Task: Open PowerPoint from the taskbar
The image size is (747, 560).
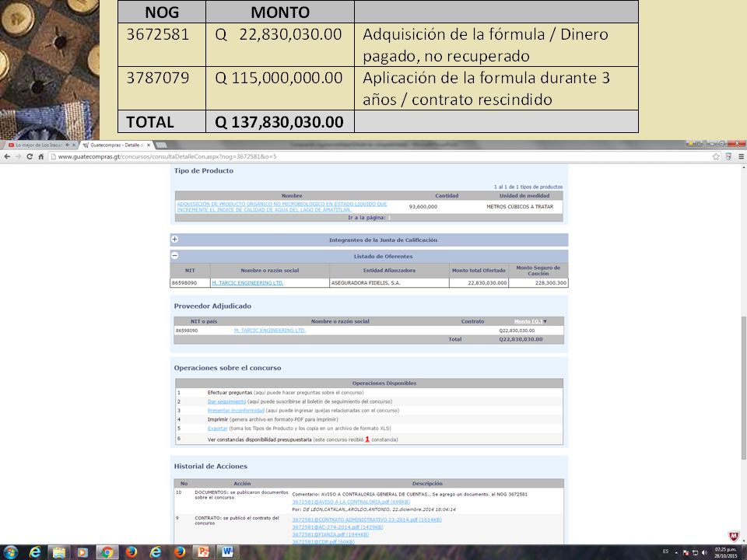Action: click(x=203, y=552)
